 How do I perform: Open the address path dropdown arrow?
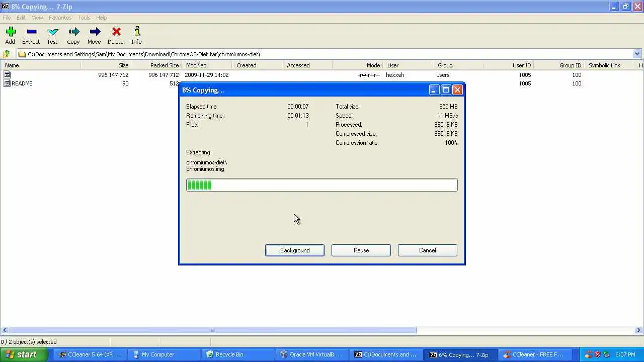pos(637,54)
